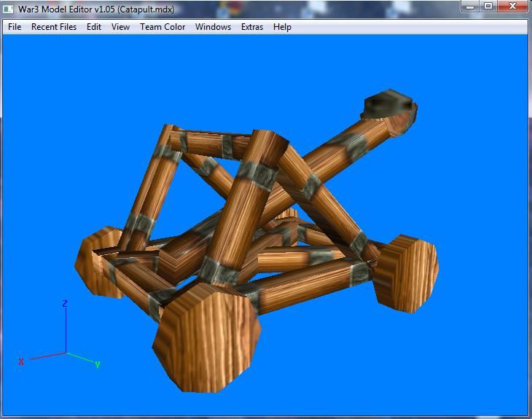Image resolution: width=532 pixels, height=419 pixels.
Task: Close the War3 Model Editor window
Action: (x=512, y=6)
